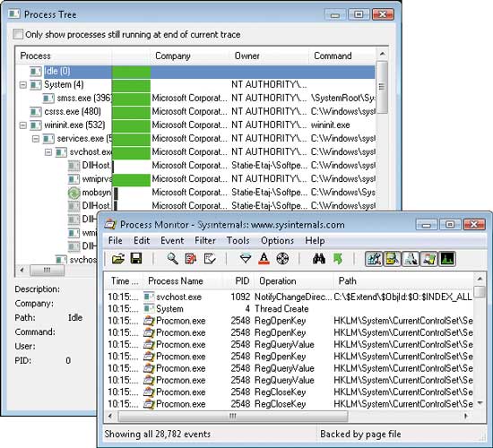493x448 pixels.
Task: Click the Save floppy disk icon
Action: click(136, 258)
